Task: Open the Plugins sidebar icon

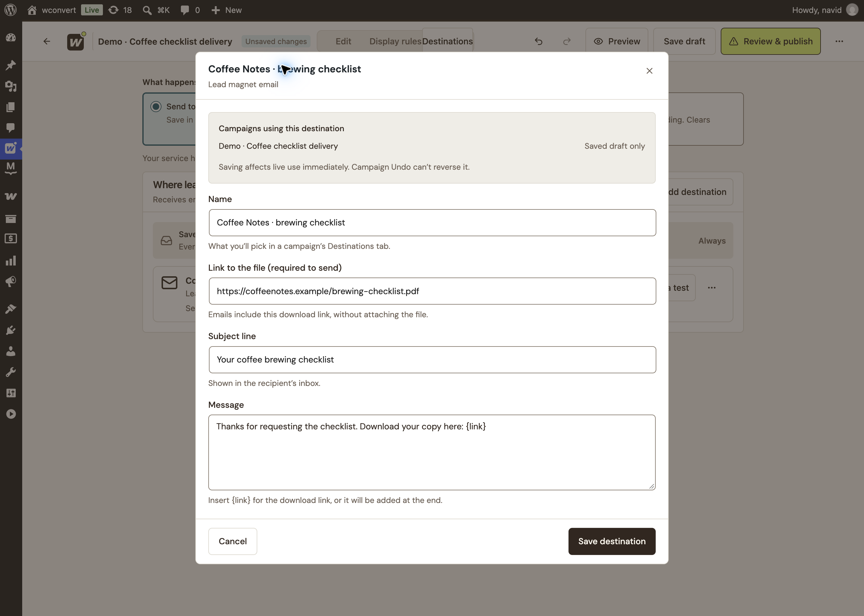Action: point(10,330)
